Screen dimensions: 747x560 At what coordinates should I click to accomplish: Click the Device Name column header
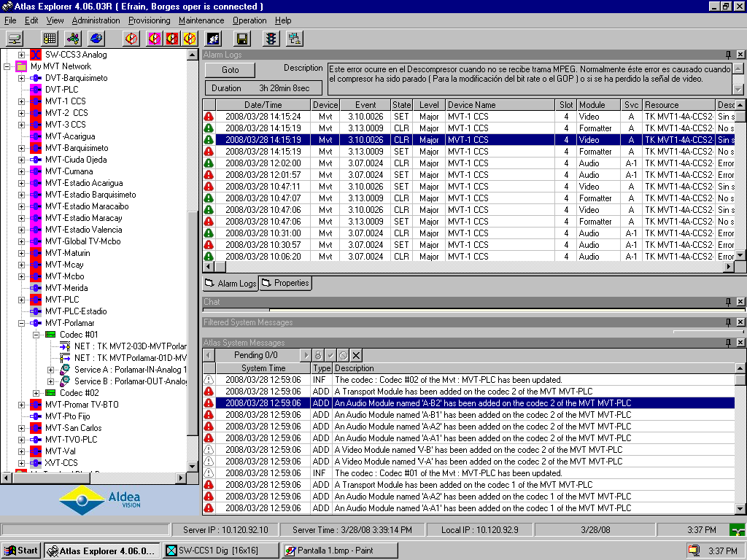pyautogui.click(x=500, y=105)
